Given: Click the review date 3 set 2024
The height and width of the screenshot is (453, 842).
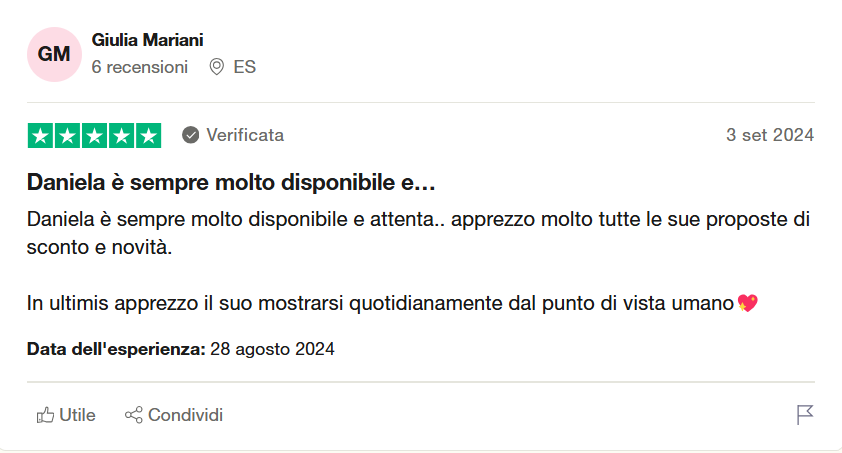Looking at the screenshot, I should (769, 135).
